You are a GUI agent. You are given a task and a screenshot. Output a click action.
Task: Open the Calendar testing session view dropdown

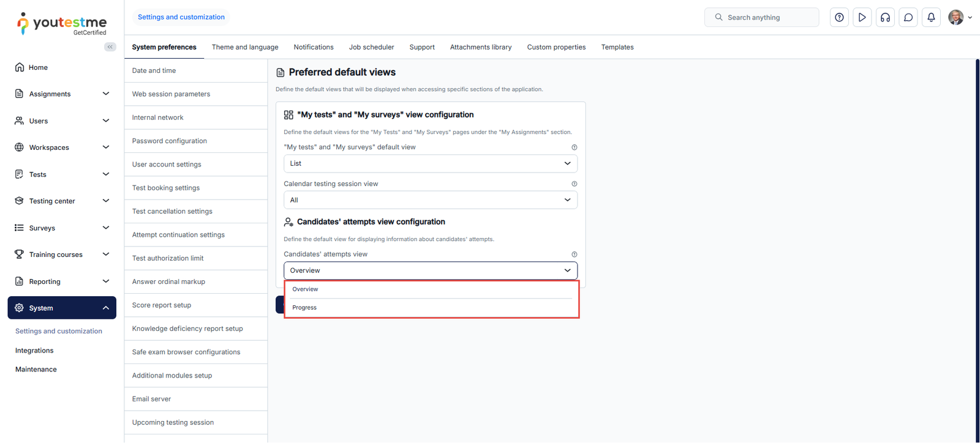coord(430,200)
